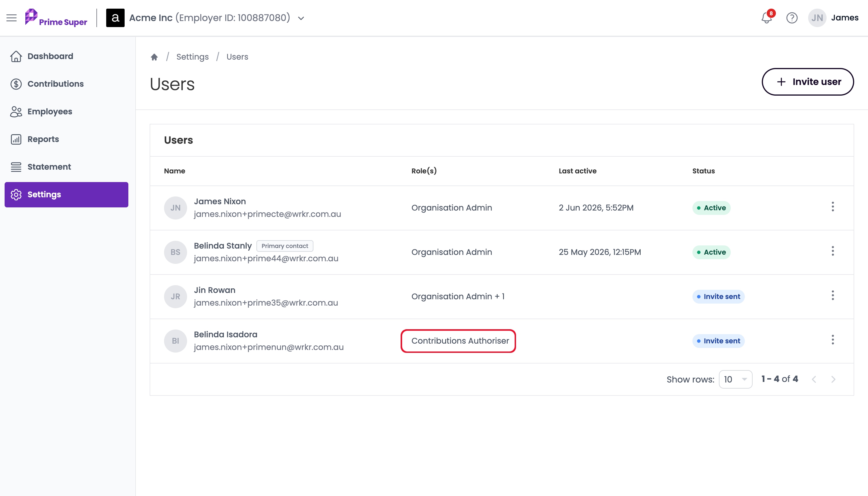This screenshot has width=868, height=496.
Task: Click the Organisation Admin + 1 role
Action: pyautogui.click(x=458, y=296)
